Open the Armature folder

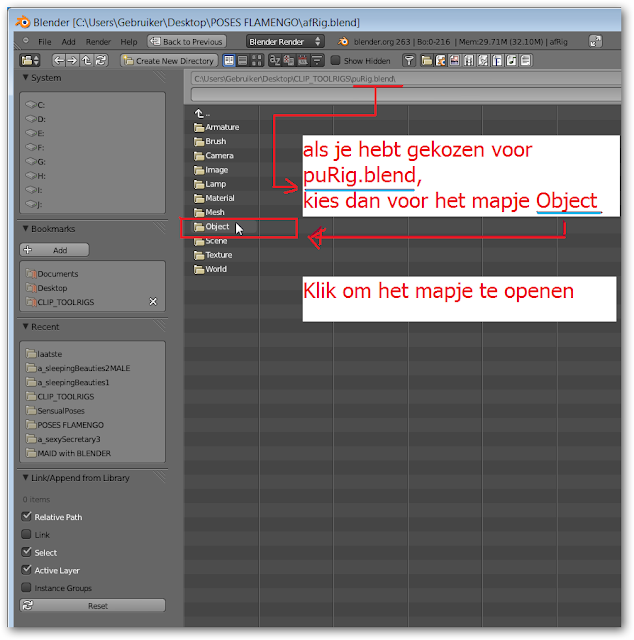216,127
